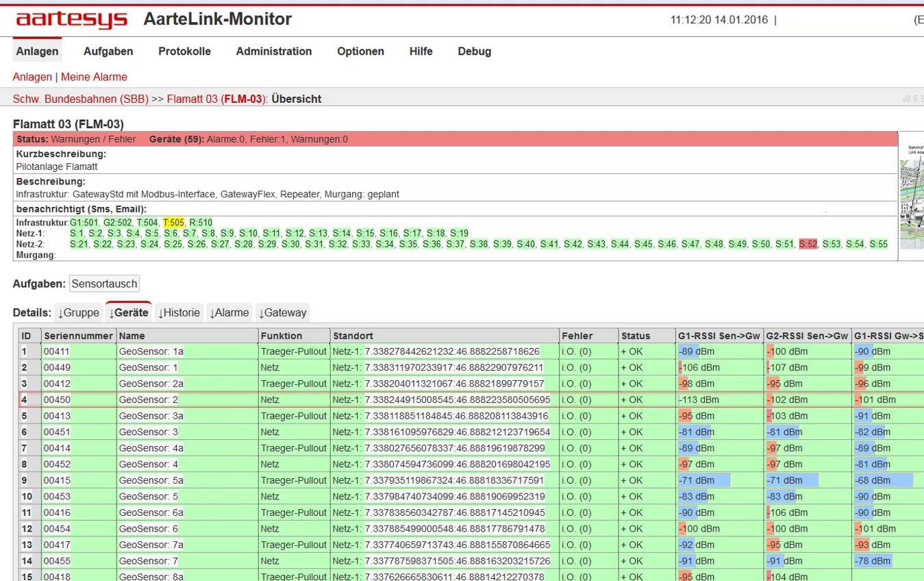Click the Meine Alarme link
The height and width of the screenshot is (581, 924).
(x=94, y=77)
